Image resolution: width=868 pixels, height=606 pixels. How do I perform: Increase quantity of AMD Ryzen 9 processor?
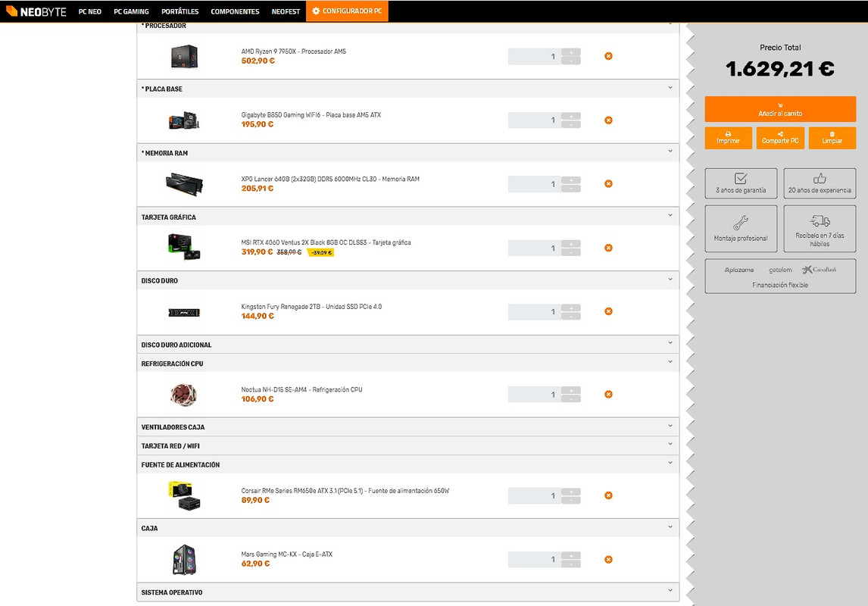coord(571,52)
